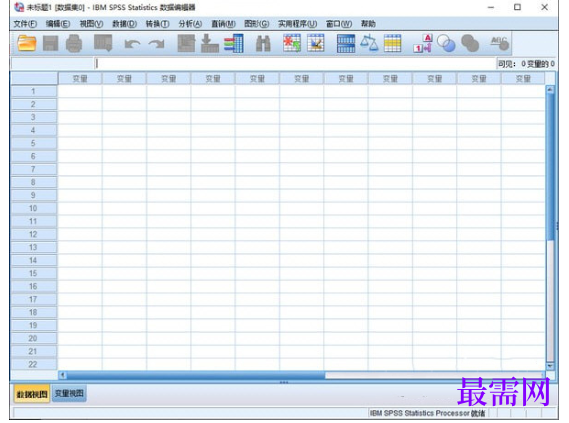The height and width of the screenshot is (423, 569).
Task: Click the vertical scrollbar up arrow
Action: (550, 89)
